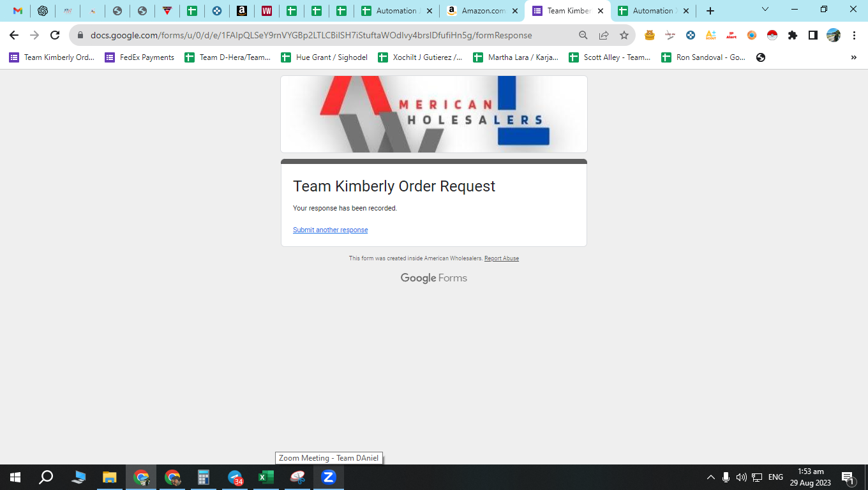Open Team Kimberly Ord... bookmark
This screenshot has height=490, width=868.
click(52, 57)
